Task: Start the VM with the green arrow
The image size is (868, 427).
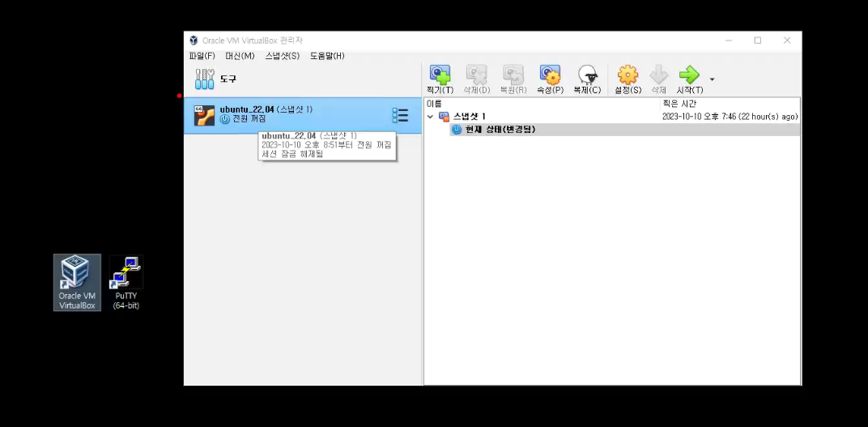Action: point(690,75)
